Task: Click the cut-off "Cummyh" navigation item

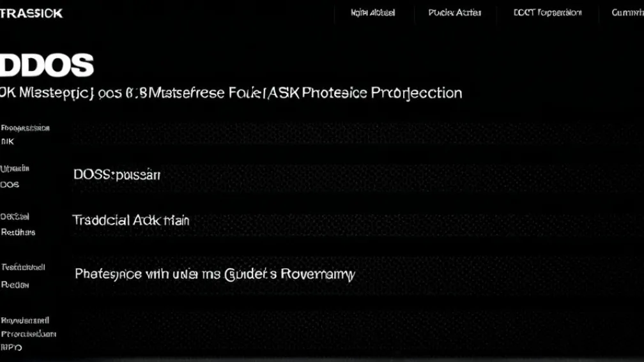Action: [x=627, y=13]
